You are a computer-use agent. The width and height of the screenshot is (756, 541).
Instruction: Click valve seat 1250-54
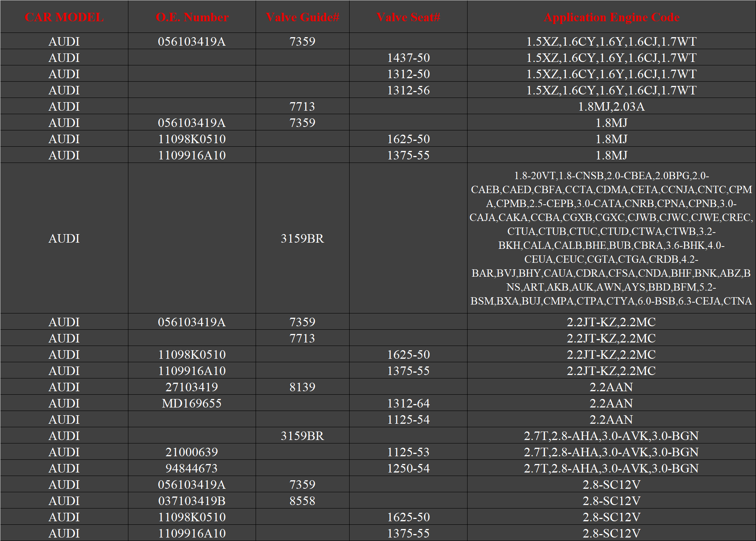(408, 468)
